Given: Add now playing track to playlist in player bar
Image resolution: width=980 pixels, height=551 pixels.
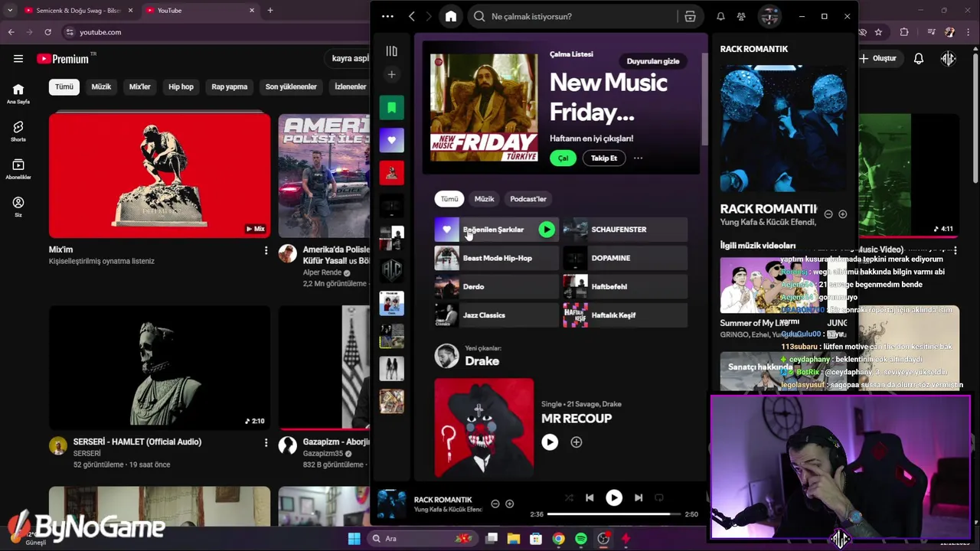Looking at the screenshot, I should (x=510, y=504).
